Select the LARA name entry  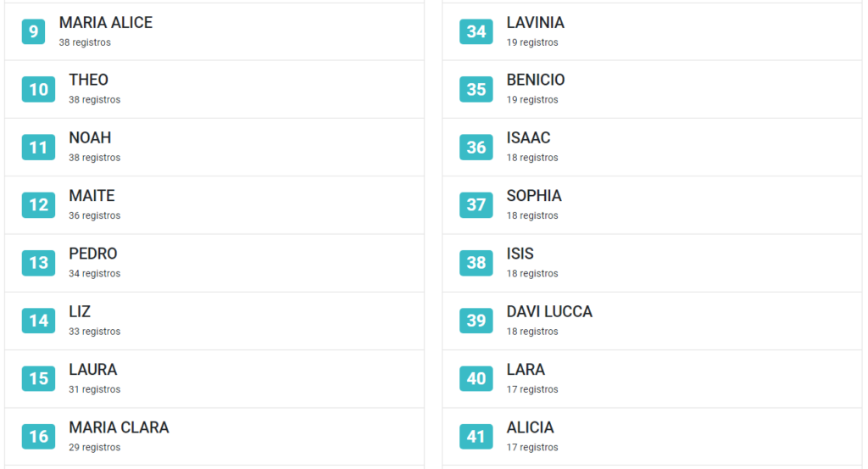[x=526, y=369]
